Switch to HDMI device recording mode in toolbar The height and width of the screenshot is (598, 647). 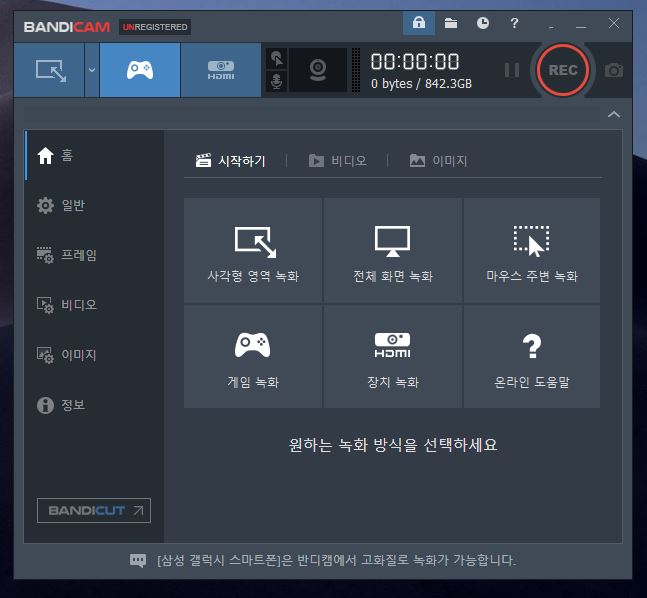(x=221, y=70)
